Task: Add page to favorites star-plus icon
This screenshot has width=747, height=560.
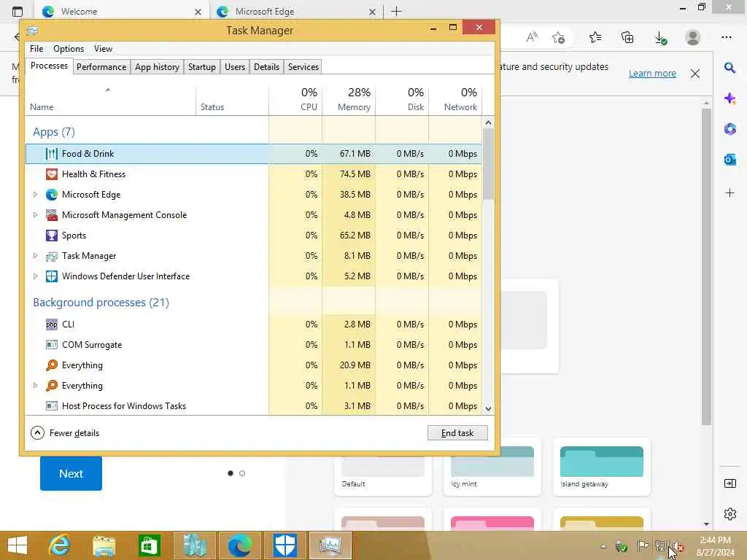Action: coord(558,37)
